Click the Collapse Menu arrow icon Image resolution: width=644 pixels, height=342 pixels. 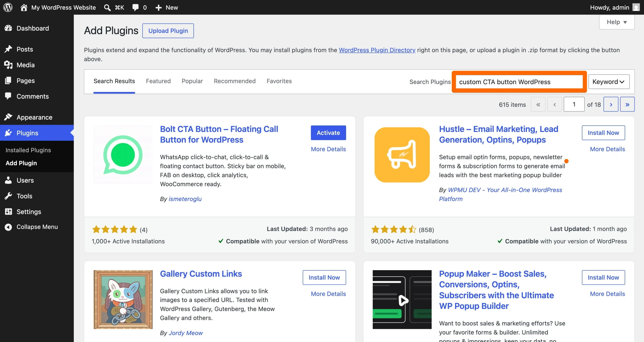pyautogui.click(x=8, y=227)
